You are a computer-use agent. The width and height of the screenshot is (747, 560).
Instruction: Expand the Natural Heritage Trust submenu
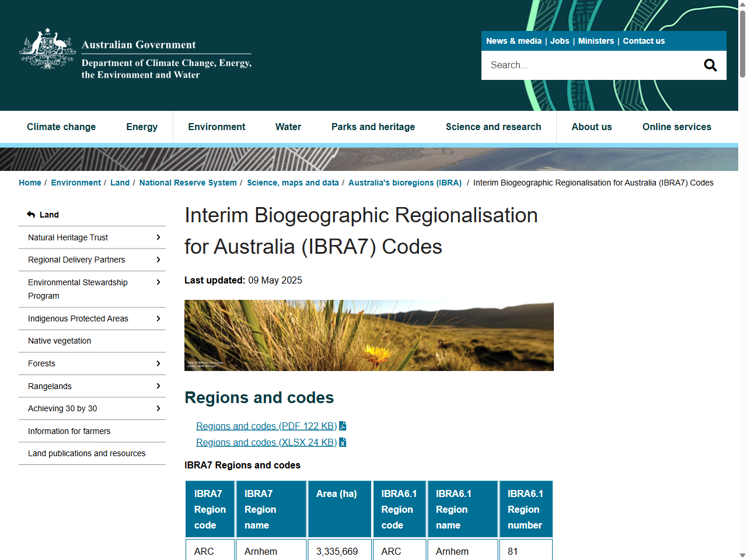(x=158, y=237)
